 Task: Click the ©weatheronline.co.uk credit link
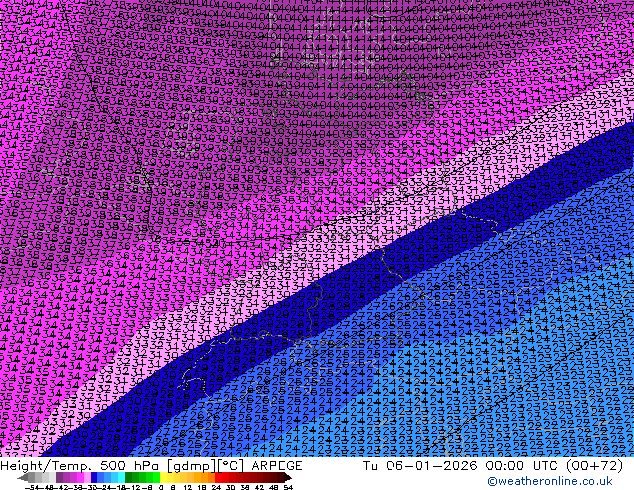coord(550,481)
